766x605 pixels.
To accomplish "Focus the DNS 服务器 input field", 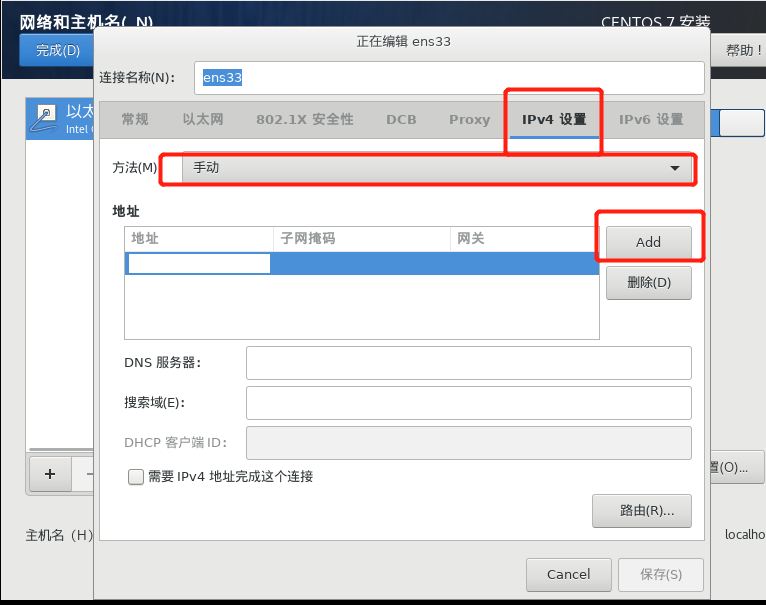I will pyautogui.click(x=468, y=363).
